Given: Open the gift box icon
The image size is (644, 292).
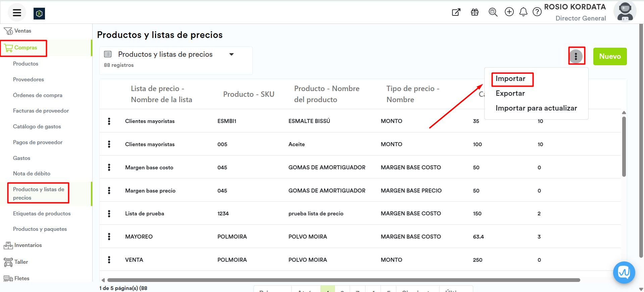Looking at the screenshot, I should coord(475,12).
